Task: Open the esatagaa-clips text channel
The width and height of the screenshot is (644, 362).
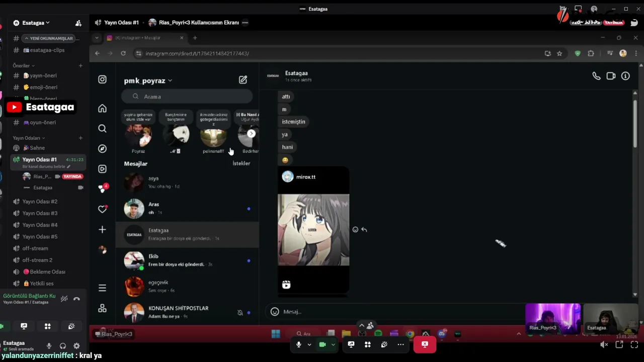Action: (x=46, y=50)
